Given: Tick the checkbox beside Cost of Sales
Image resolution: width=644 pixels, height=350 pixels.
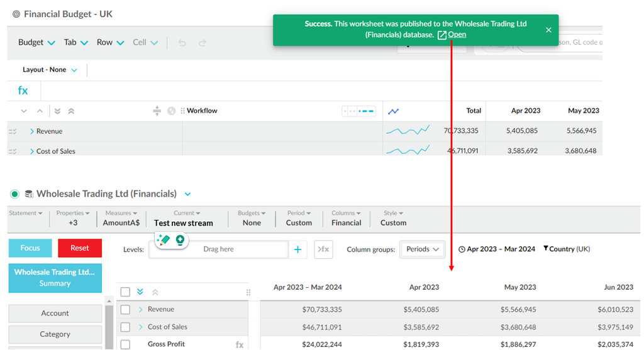Looking at the screenshot, I should pyautogui.click(x=125, y=327).
